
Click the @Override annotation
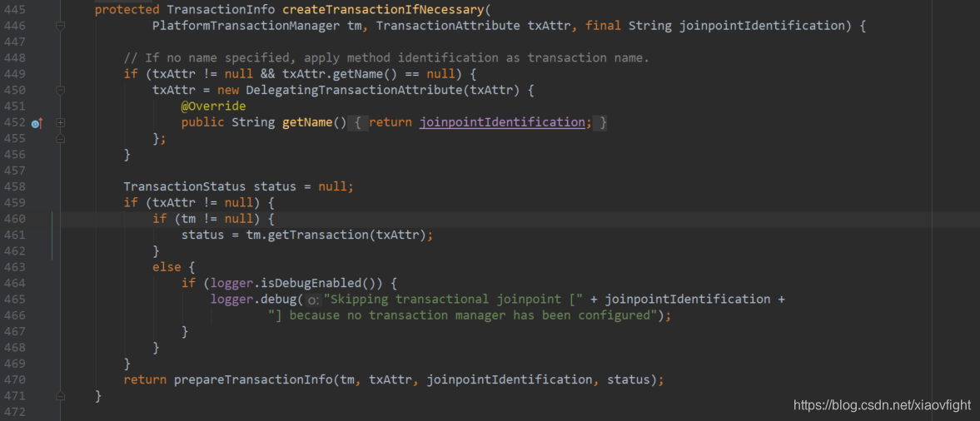click(213, 106)
